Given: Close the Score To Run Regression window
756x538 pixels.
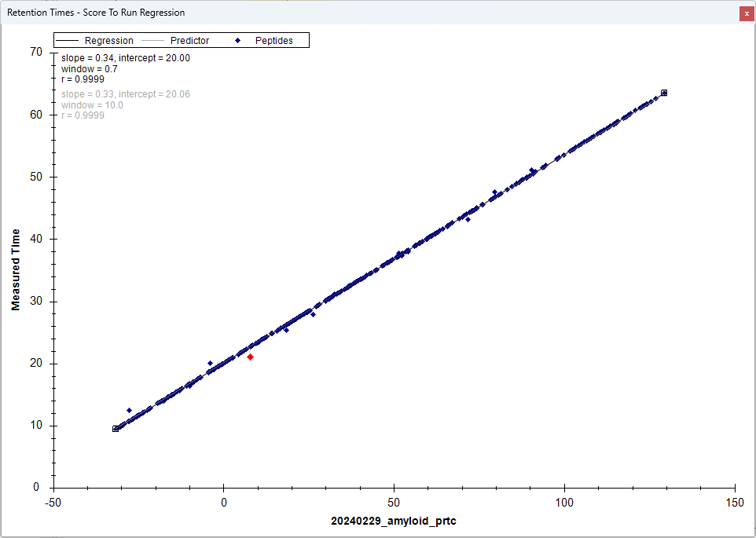Looking at the screenshot, I should coord(746,13).
